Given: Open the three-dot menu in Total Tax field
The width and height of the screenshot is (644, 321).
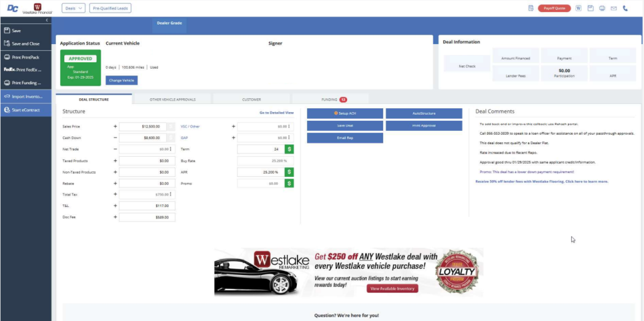Looking at the screenshot, I should 170,194.
